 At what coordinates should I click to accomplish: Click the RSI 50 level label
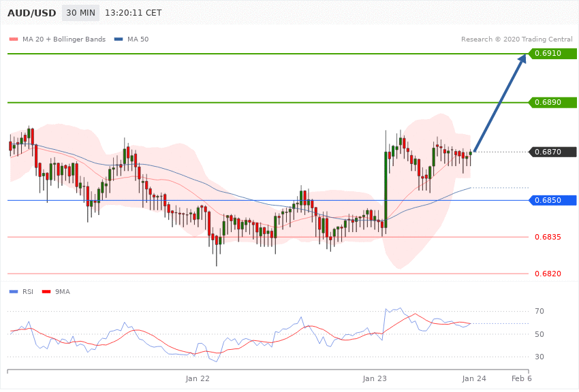click(x=539, y=334)
